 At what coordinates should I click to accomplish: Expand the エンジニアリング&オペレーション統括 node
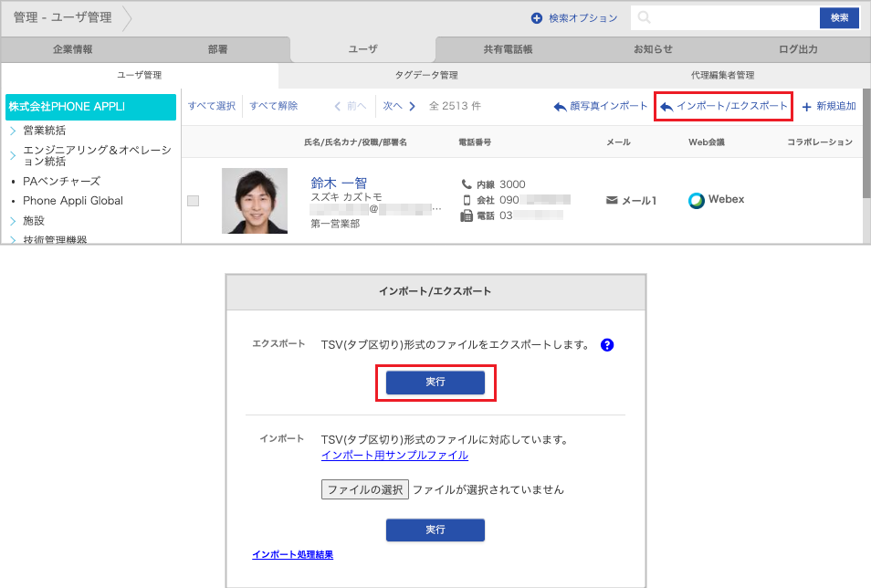[13, 151]
